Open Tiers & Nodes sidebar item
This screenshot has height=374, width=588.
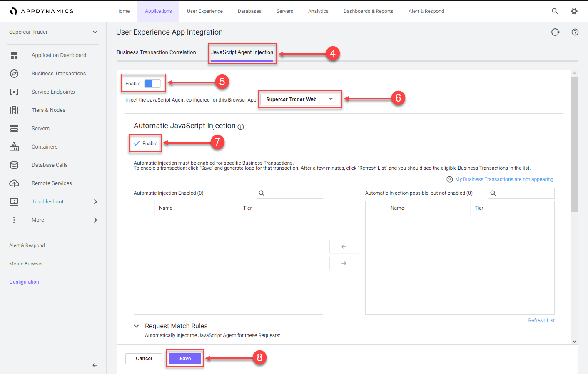[48, 110]
